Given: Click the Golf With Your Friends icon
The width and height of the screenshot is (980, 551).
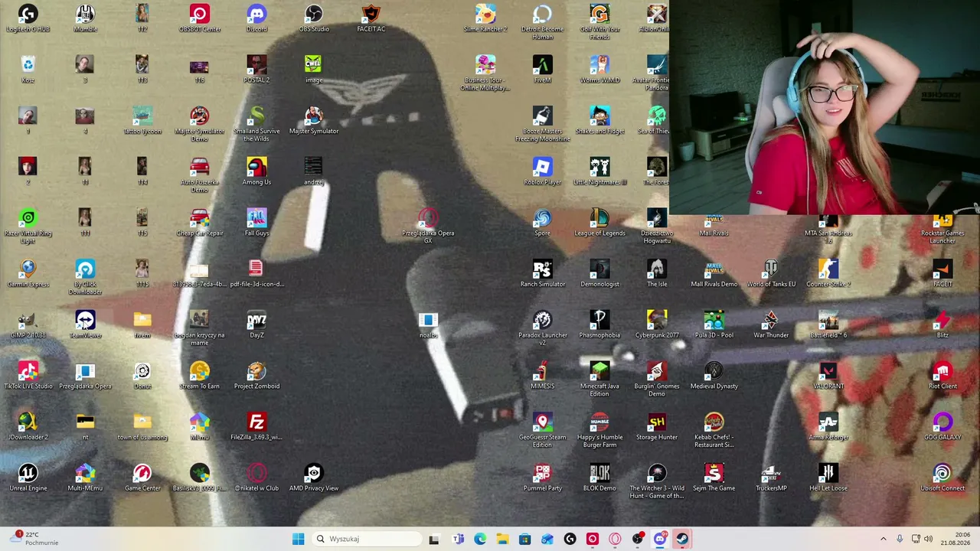Looking at the screenshot, I should point(599,22).
